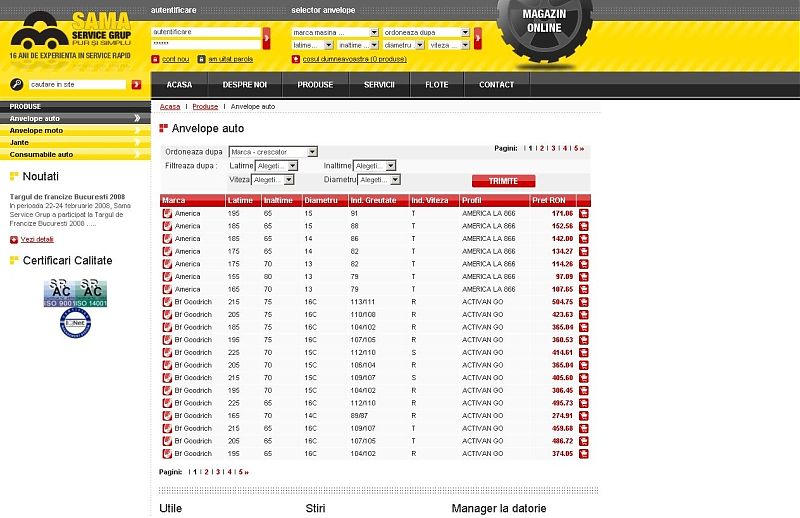Click the lock icon next to cont nou
The height and width of the screenshot is (518, 800).
[156, 59]
